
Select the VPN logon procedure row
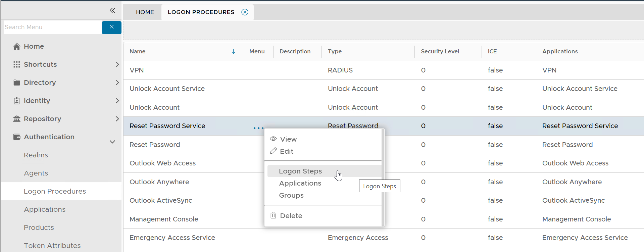click(x=137, y=70)
